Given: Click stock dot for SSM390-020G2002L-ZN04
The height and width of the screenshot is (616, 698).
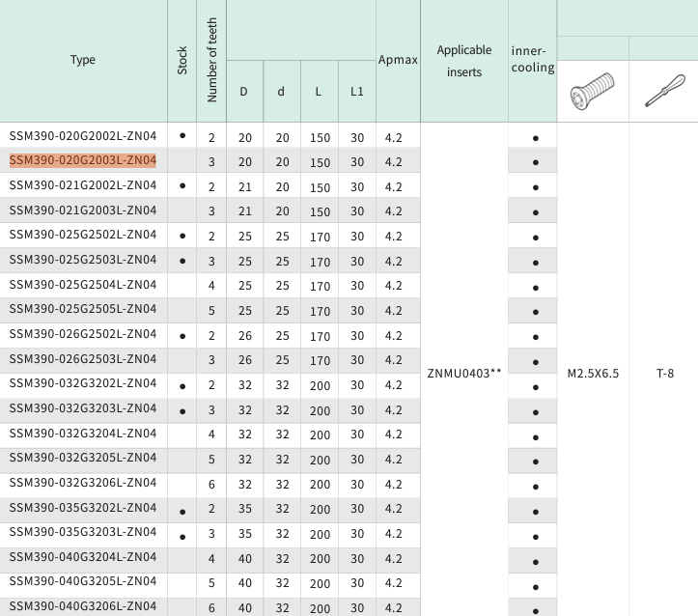Looking at the screenshot, I should pos(182,135).
